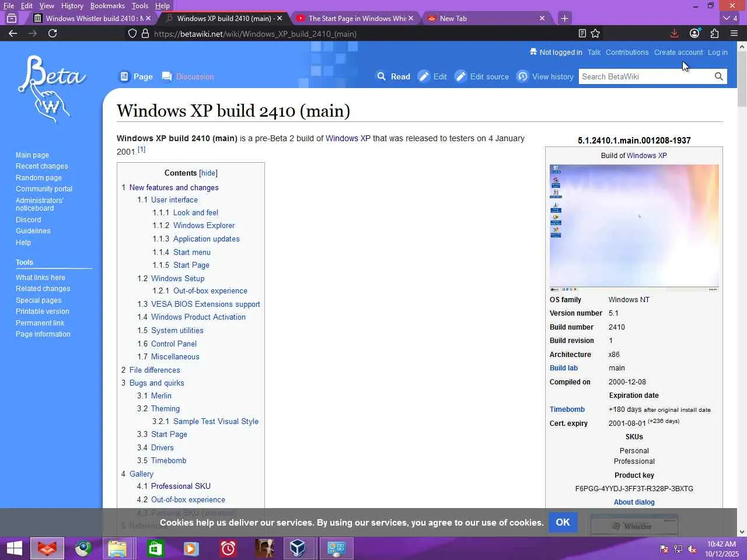Image resolution: width=747 pixels, height=560 pixels.
Task: Jump to the Start Page section 1.1.5
Action: (191, 265)
